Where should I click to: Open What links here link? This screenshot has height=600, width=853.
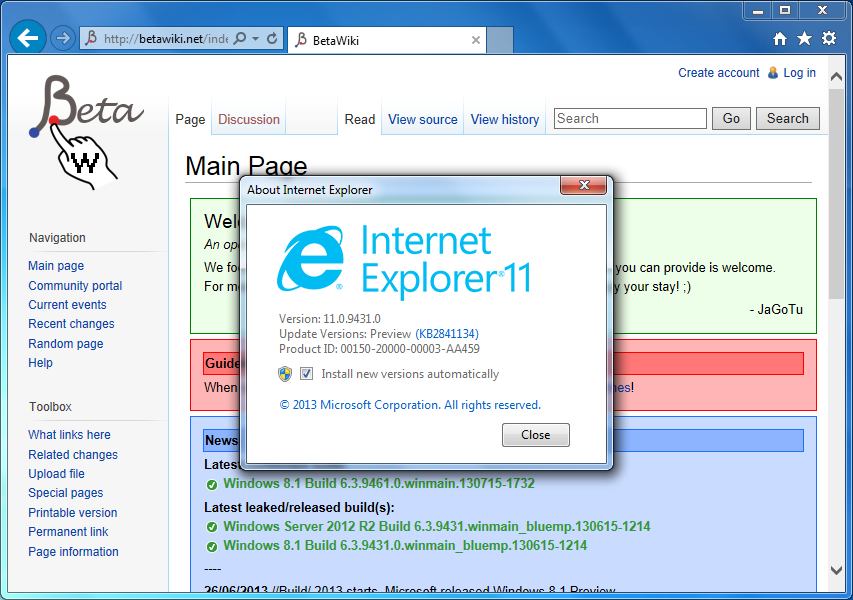[x=69, y=435]
